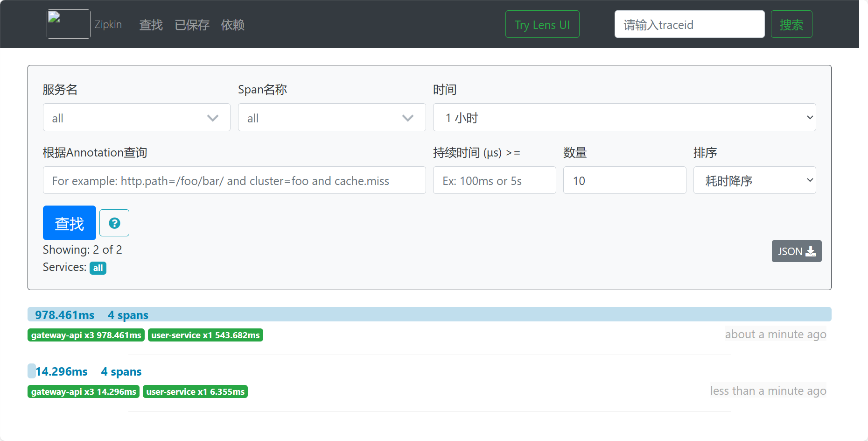Expand the 服务名 dropdown
Screen dimensions: 868x441
(137, 118)
